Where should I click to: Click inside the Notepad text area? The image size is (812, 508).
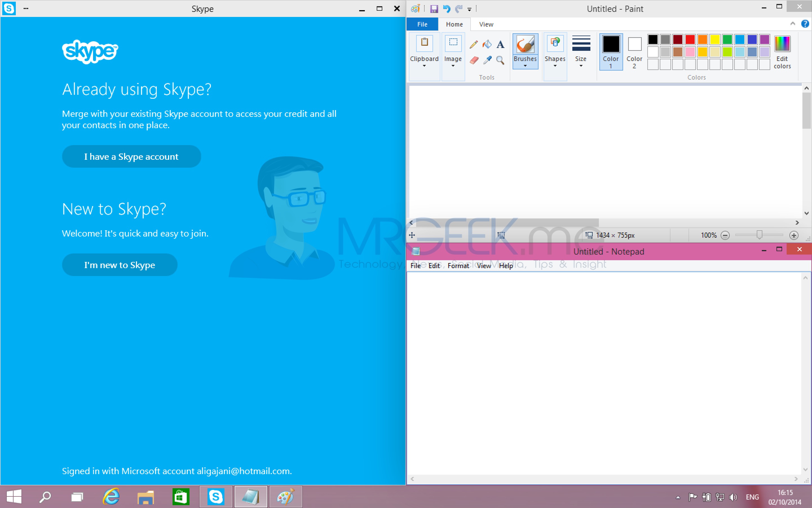(x=604, y=373)
